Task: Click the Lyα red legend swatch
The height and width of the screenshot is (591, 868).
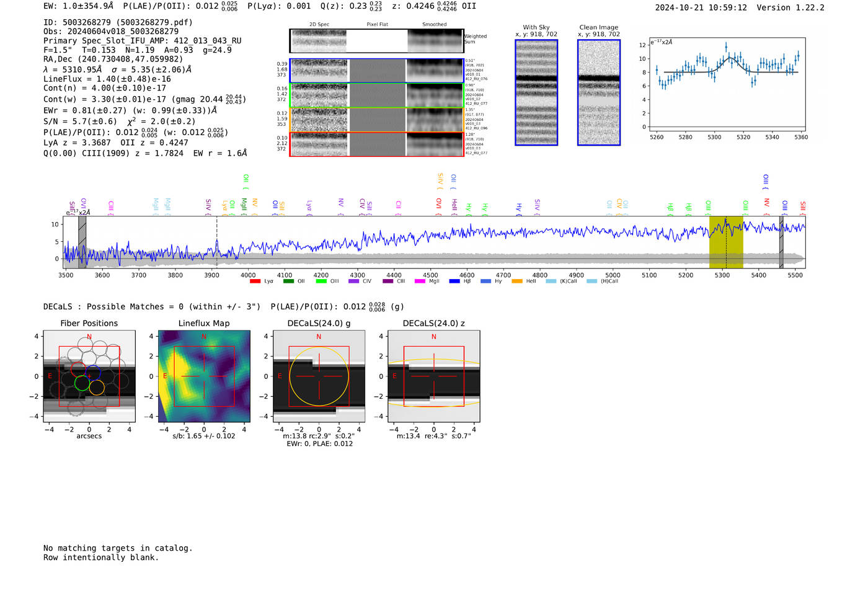Action: [x=255, y=282]
